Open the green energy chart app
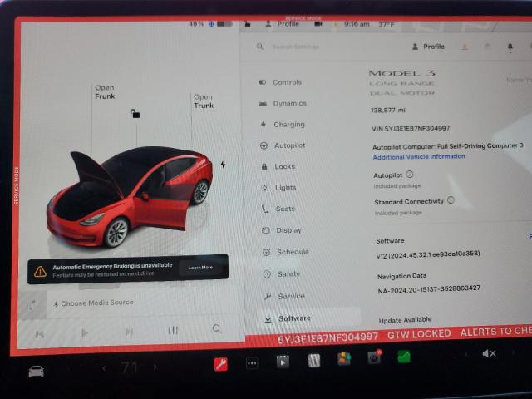The height and width of the screenshot is (399, 532). [x=404, y=357]
